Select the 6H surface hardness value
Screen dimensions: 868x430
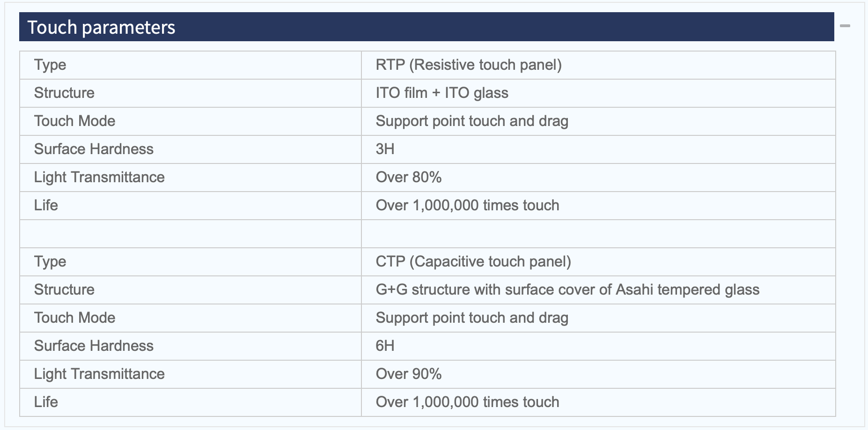pos(385,346)
